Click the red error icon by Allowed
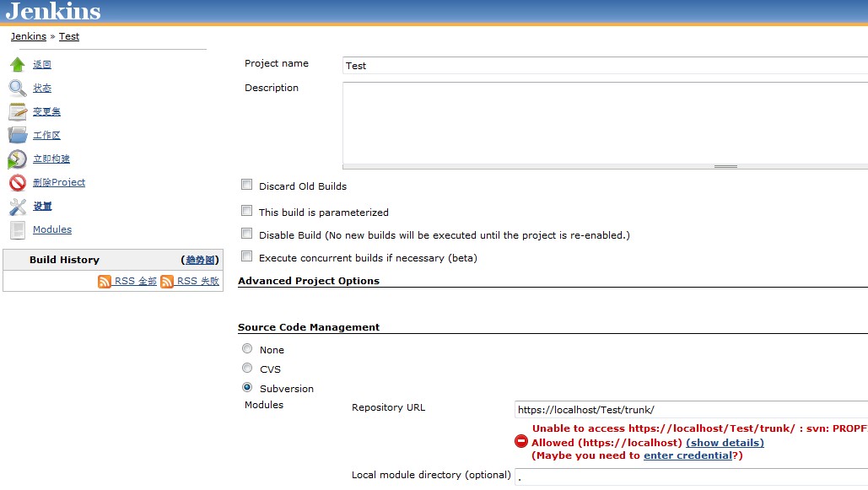 (521, 441)
